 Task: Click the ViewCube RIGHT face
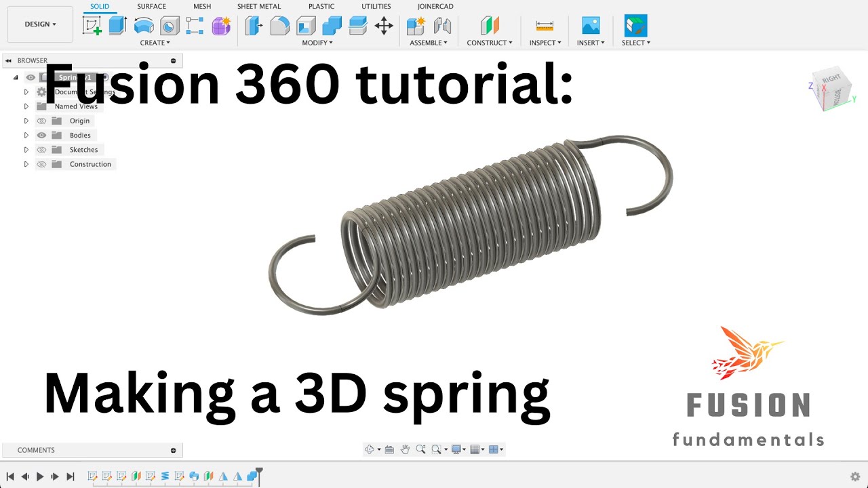pyautogui.click(x=831, y=80)
